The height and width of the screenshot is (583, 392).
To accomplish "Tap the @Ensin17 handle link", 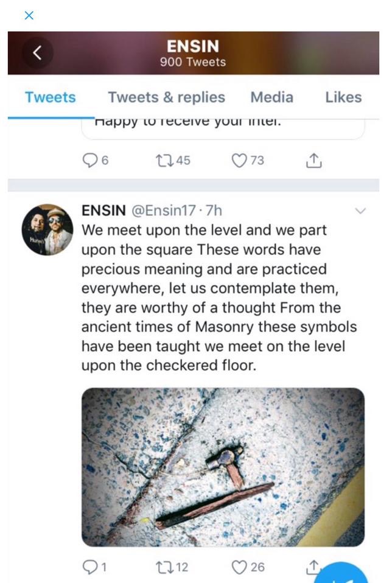I will coord(161,211).
